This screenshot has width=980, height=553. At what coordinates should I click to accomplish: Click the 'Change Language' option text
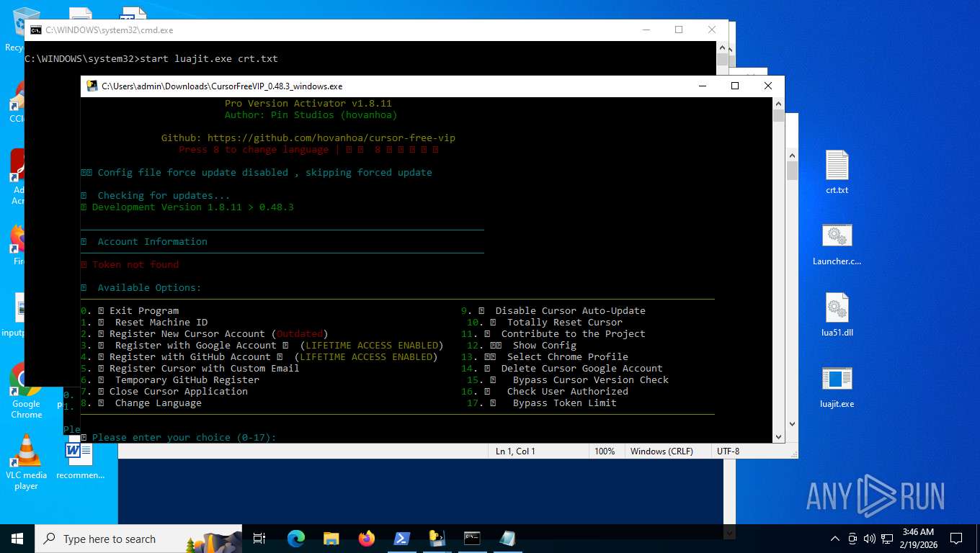(x=159, y=403)
